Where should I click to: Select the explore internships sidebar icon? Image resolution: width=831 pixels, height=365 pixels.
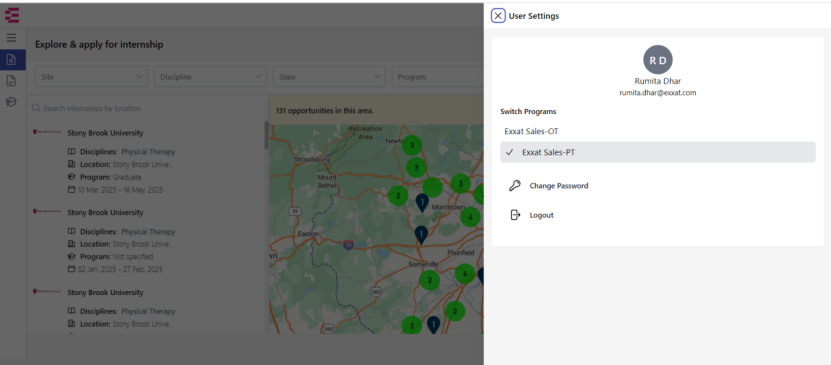[x=11, y=60]
